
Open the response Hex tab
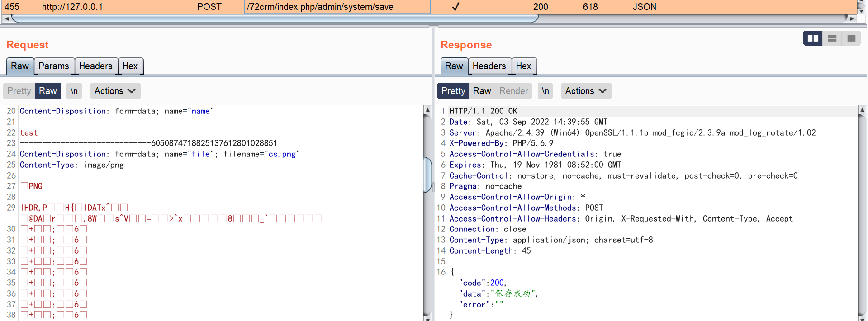tap(524, 66)
